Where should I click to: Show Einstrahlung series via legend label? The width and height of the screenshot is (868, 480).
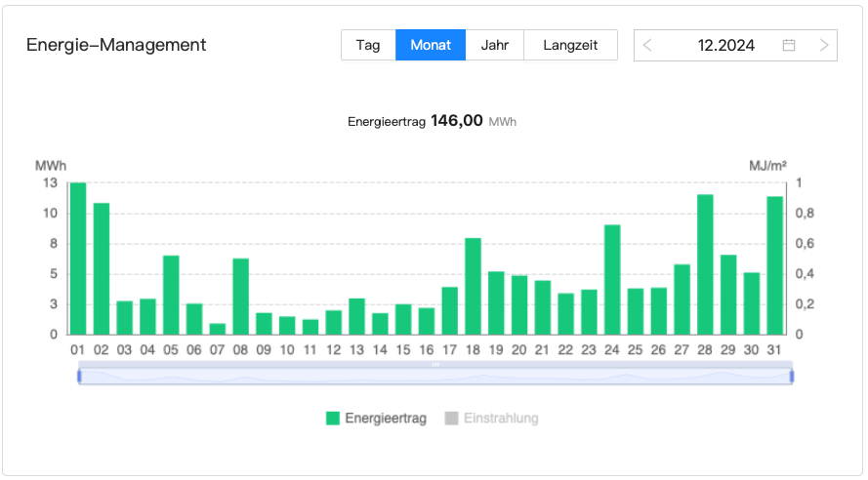click(501, 419)
